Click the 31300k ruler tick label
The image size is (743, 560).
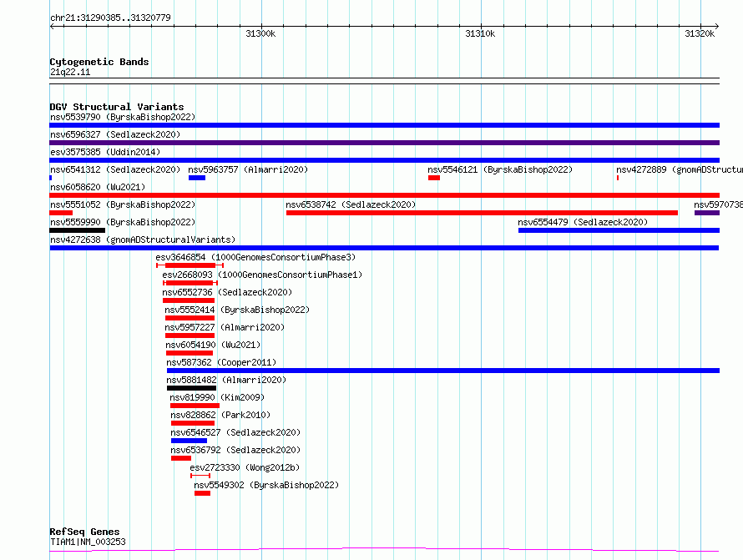260,33
